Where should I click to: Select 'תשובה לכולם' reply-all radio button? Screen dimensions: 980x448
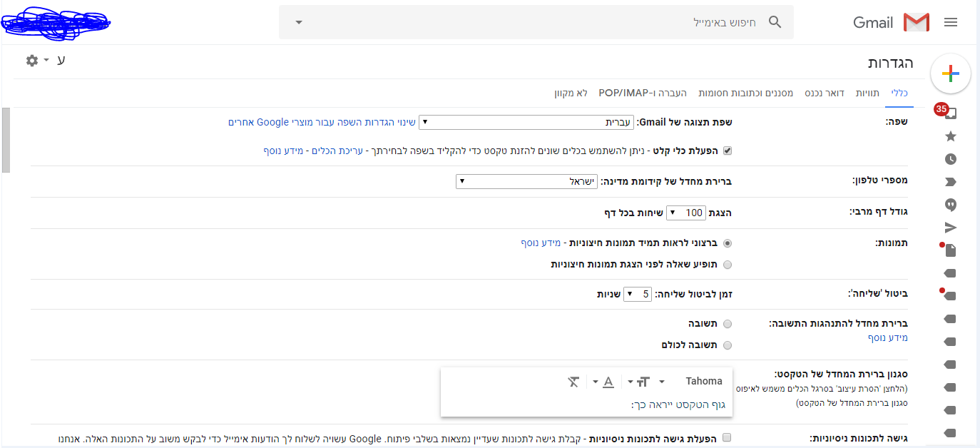pyautogui.click(x=728, y=345)
